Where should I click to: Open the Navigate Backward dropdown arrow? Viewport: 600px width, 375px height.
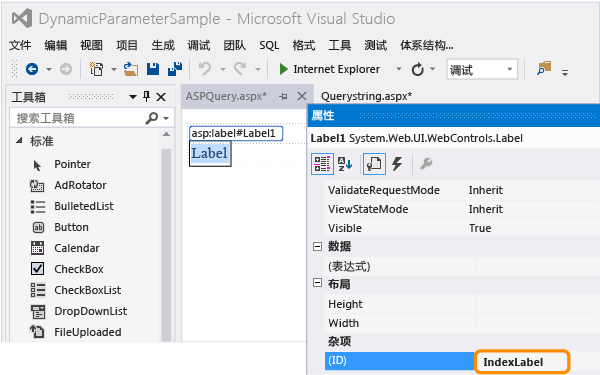49,70
